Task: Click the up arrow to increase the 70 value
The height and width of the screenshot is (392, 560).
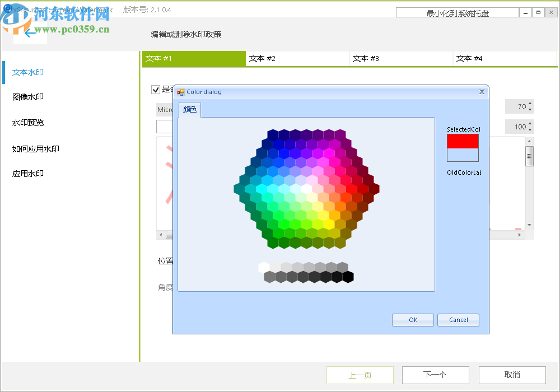Action: click(x=529, y=103)
